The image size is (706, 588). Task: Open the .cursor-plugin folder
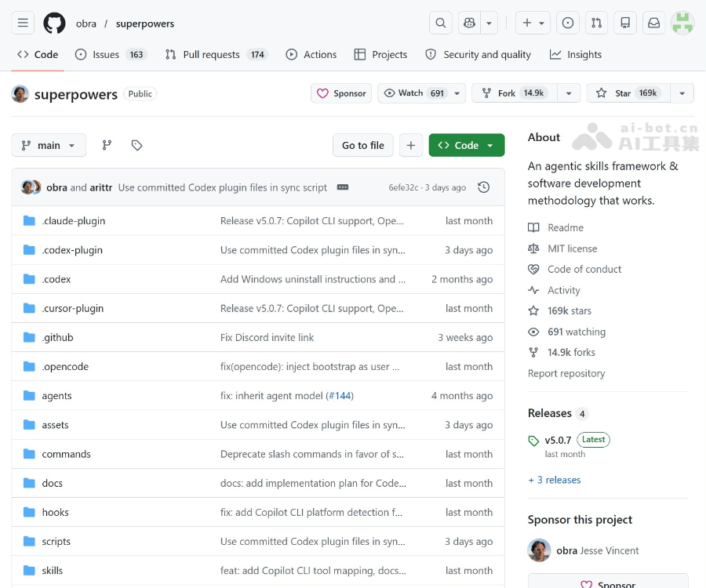pyautogui.click(x=72, y=308)
